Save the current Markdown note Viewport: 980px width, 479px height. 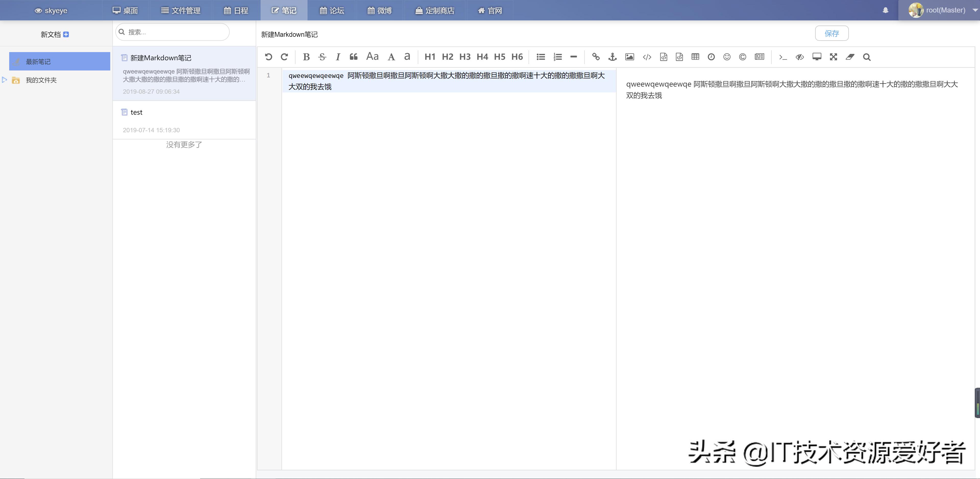tap(832, 33)
